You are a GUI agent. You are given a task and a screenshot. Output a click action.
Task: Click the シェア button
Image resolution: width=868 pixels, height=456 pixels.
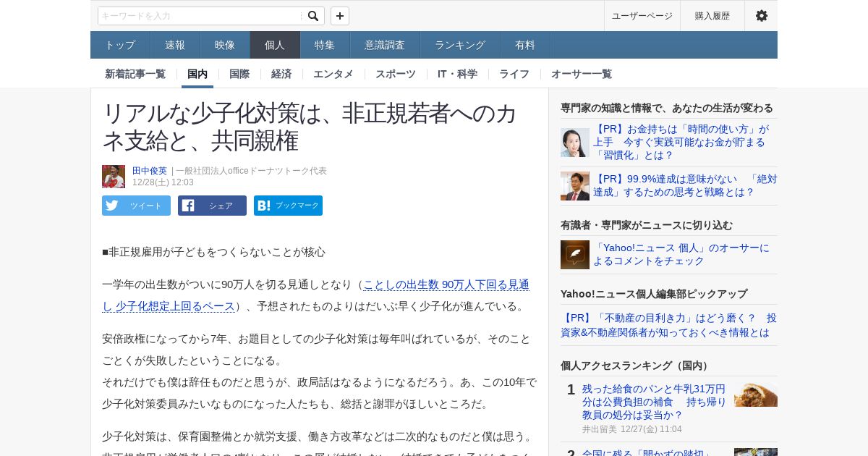(x=212, y=206)
